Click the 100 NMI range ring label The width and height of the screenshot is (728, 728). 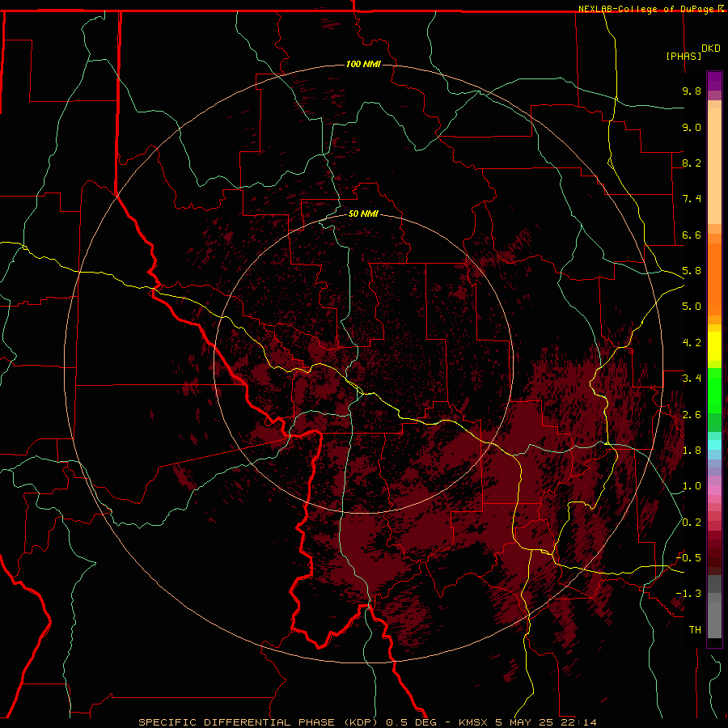(x=363, y=64)
